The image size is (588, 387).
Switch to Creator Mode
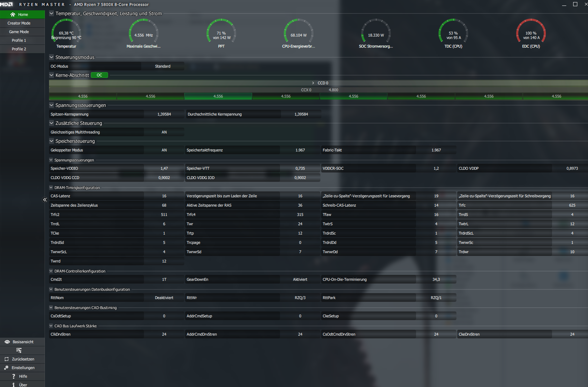(x=22, y=23)
